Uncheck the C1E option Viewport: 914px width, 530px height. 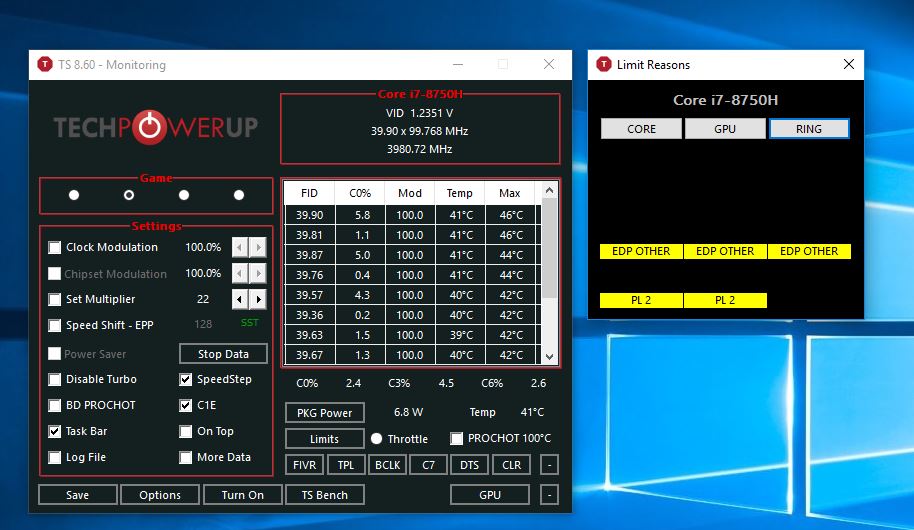185,405
